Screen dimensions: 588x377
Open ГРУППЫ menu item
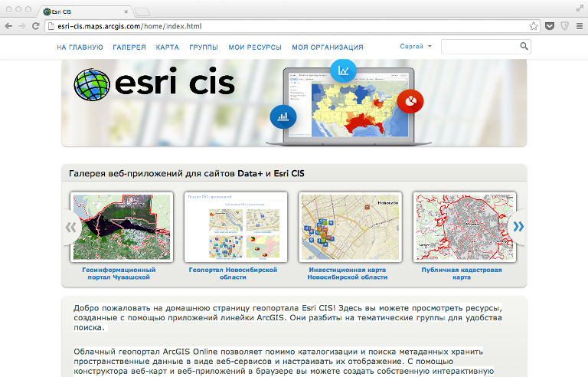coord(204,48)
